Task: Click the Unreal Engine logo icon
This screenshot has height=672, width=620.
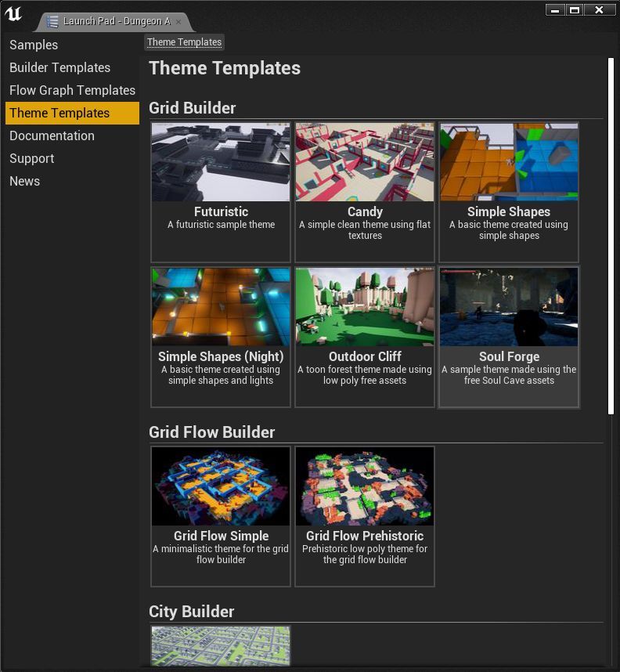Action: pyautogui.click(x=13, y=13)
